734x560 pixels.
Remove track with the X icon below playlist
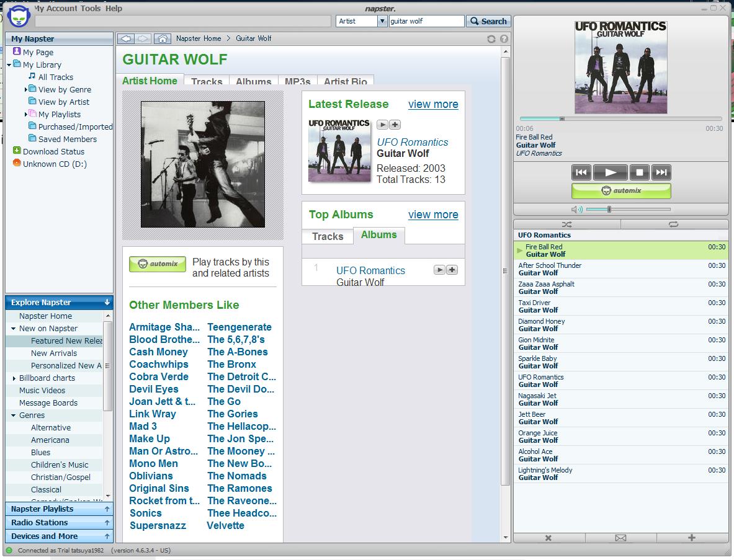coord(548,538)
